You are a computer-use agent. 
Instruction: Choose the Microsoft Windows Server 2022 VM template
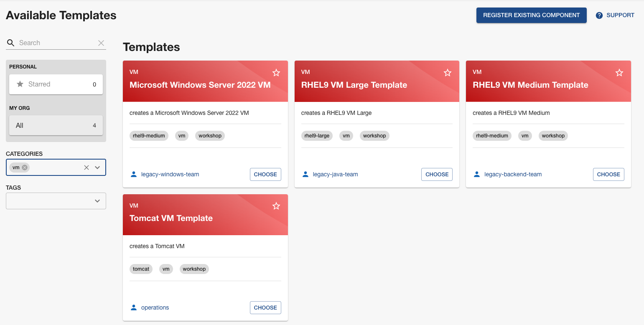tap(265, 174)
